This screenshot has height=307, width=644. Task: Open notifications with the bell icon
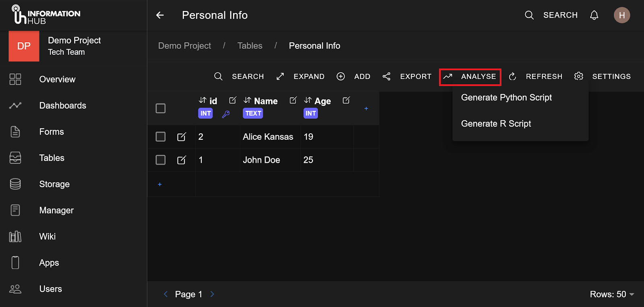pyautogui.click(x=594, y=15)
